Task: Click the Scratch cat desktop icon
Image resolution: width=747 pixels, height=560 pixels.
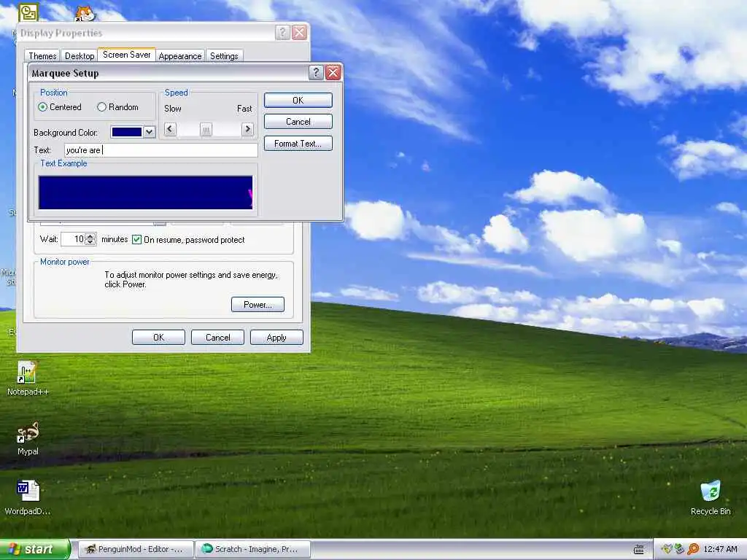Action: [85, 13]
